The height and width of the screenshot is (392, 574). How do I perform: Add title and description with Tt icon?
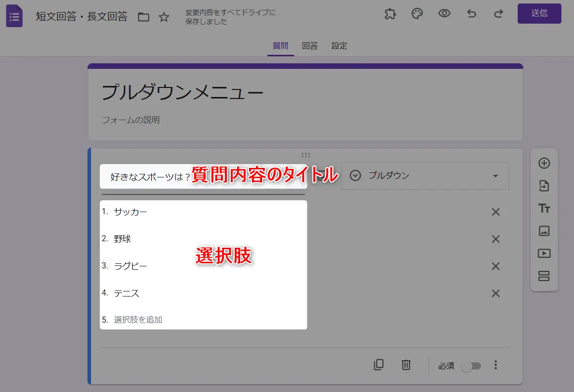coord(544,209)
